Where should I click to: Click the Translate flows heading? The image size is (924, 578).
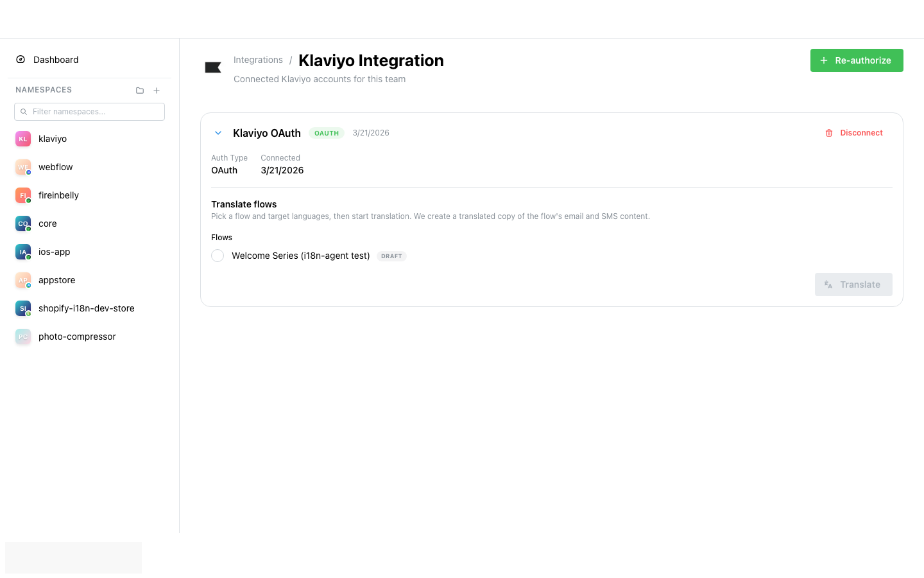tap(244, 204)
